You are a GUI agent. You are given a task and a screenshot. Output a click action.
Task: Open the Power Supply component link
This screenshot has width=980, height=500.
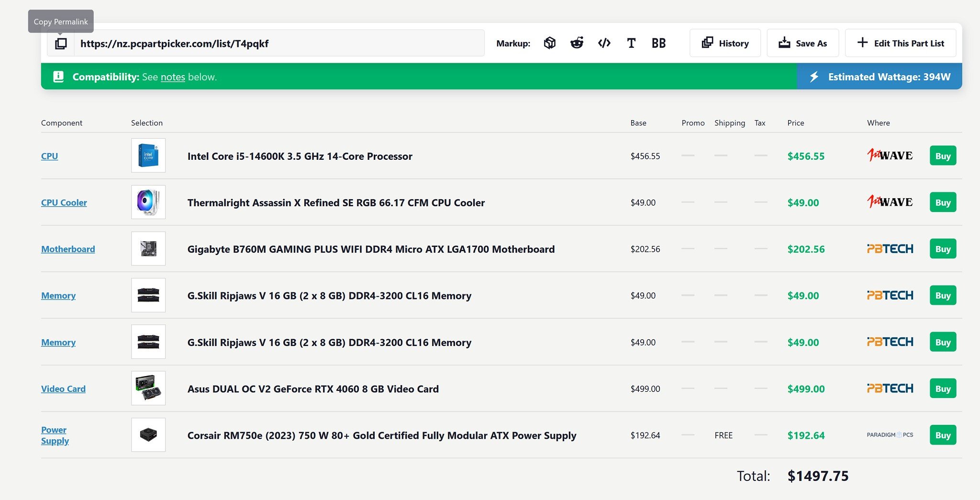tap(55, 435)
